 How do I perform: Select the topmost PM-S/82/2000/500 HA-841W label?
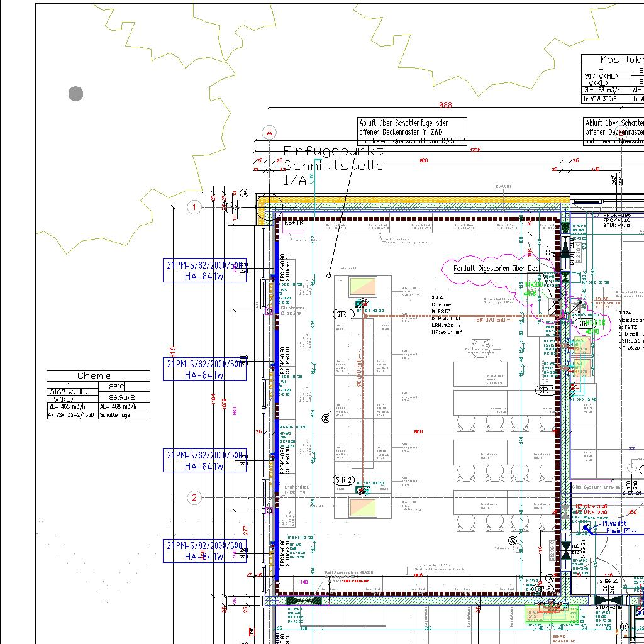(x=204, y=270)
